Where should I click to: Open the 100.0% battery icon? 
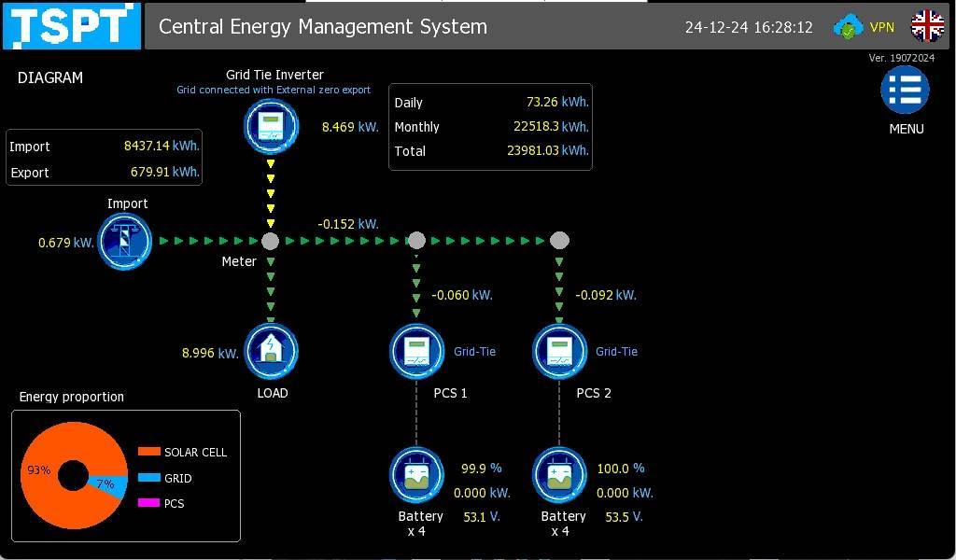[560, 475]
